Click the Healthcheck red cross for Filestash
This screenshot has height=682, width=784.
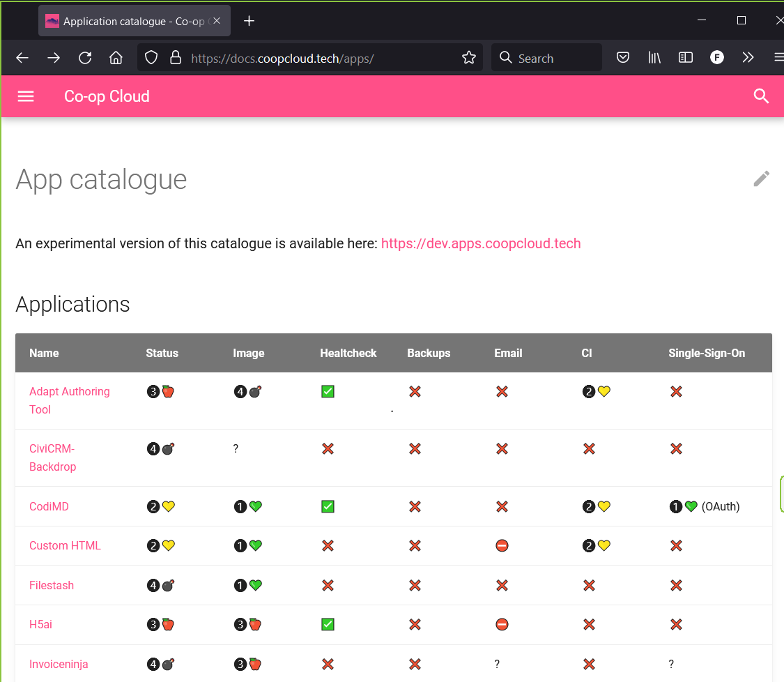click(328, 586)
